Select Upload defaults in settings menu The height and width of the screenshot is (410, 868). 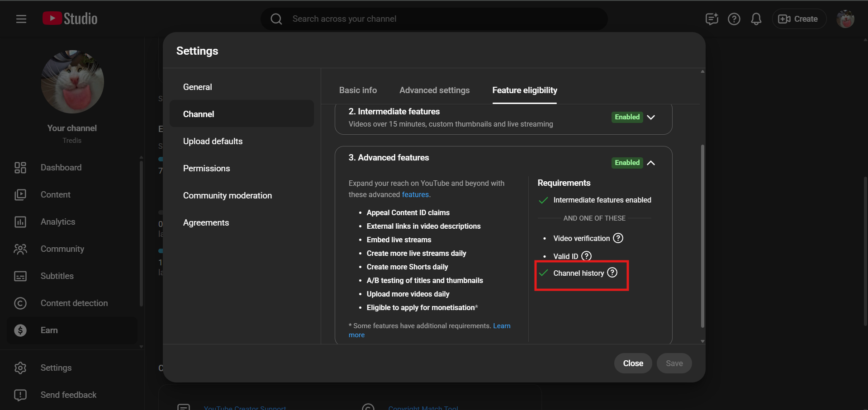coord(213,141)
